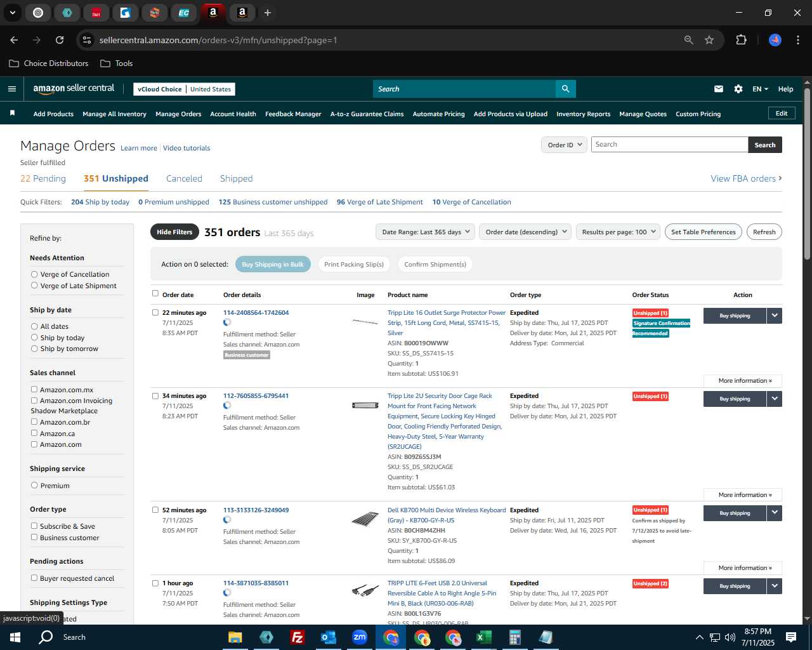The width and height of the screenshot is (812, 650).
Task: Select Verge of Cancellation radio filter
Action: [x=34, y=274]
